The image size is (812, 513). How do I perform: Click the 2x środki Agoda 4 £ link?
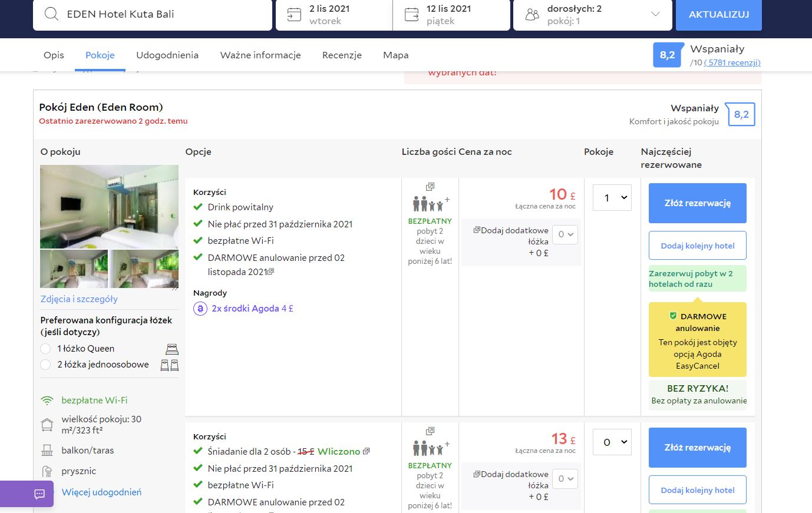[x=252, y=309]
